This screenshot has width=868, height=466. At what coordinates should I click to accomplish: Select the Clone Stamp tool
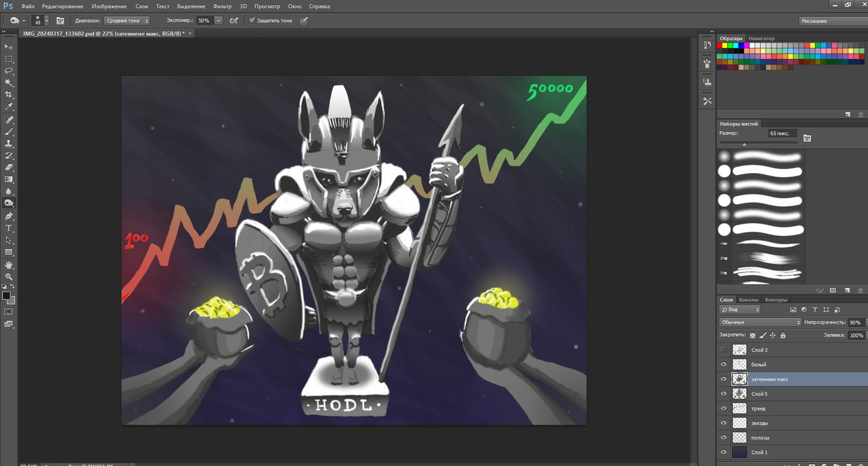pos(9,144)
